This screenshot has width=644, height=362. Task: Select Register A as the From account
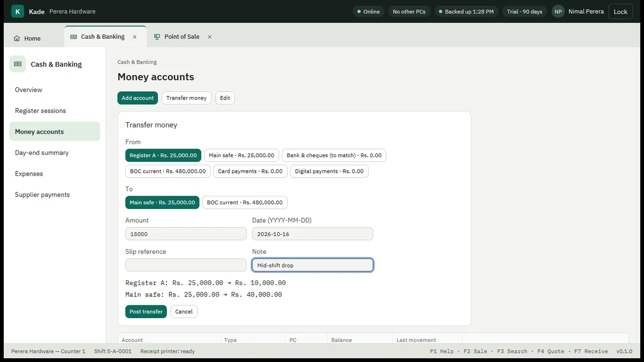(x=163, y=155)
